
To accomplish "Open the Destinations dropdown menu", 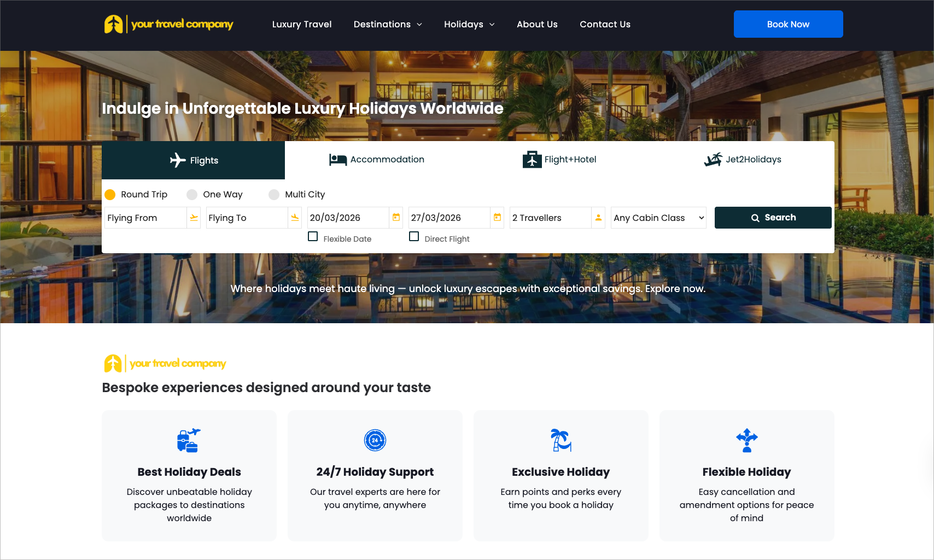I will (388, 24).
